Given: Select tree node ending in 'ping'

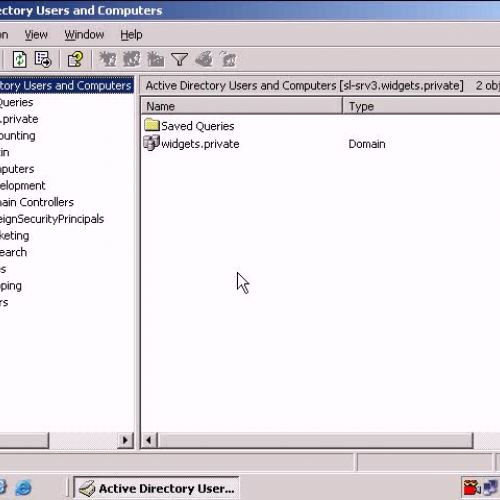Looking at the screenshot, I should tap(11, 286).
